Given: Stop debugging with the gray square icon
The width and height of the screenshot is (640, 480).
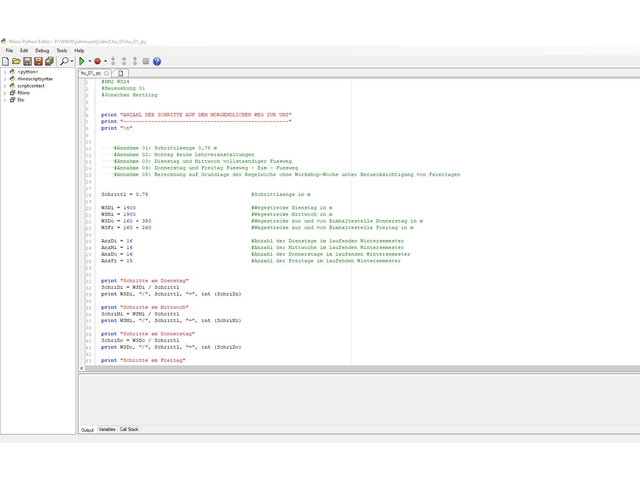Looking at the screenshot, I should point(146,61).
